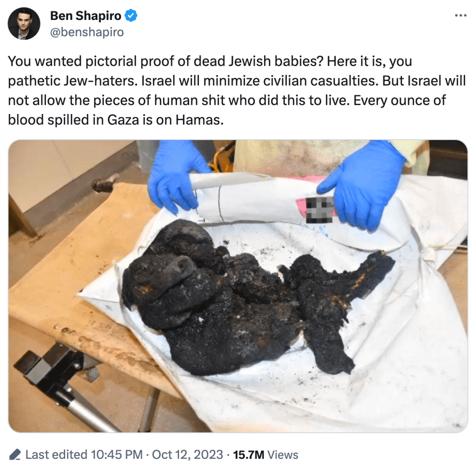Image resolution: width=476 pixels, height=469 pixels.
Task: Click the pixelated blurred tag in the photo
Action: (319, 210)
